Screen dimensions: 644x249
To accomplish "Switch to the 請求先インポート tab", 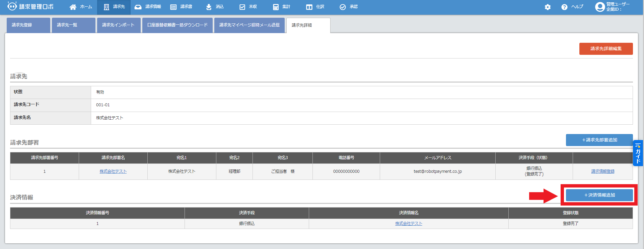I will (x=119, y=25).
